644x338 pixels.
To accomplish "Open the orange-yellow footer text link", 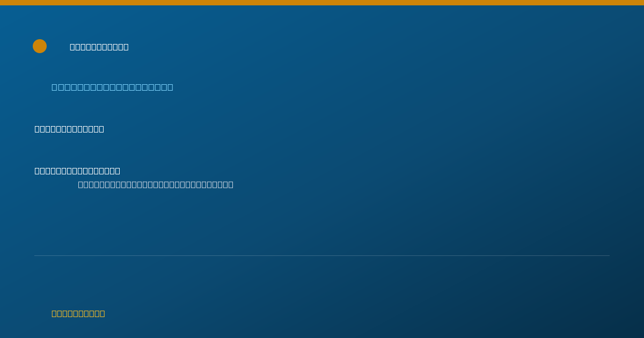I will [x=78, y=313].
